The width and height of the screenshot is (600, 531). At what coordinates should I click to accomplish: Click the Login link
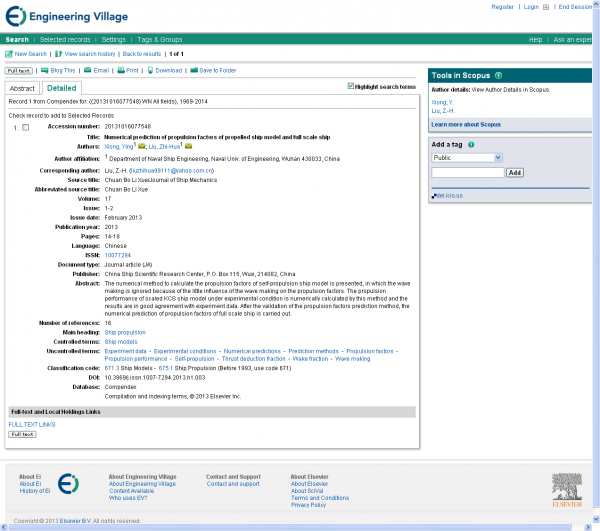[x=531, y=7]
